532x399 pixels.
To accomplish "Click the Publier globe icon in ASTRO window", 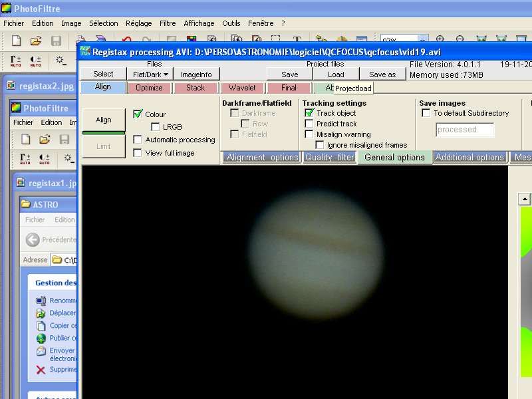I will coord(41,338).
